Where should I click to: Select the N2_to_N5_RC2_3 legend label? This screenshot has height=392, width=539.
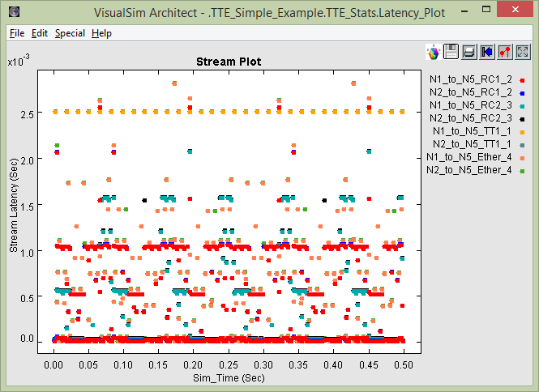[469, 118]
